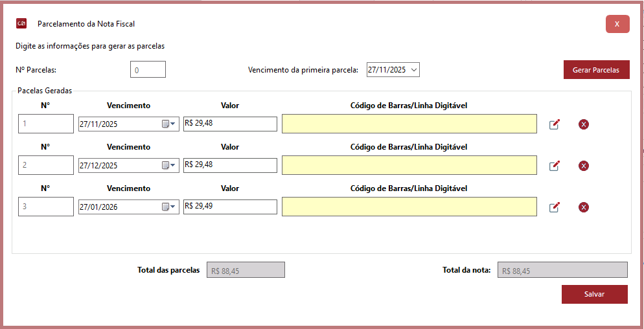Expand the first installment due date dropdown
The width and height of the screenshot is (644, 329).
tap(413, 69)
